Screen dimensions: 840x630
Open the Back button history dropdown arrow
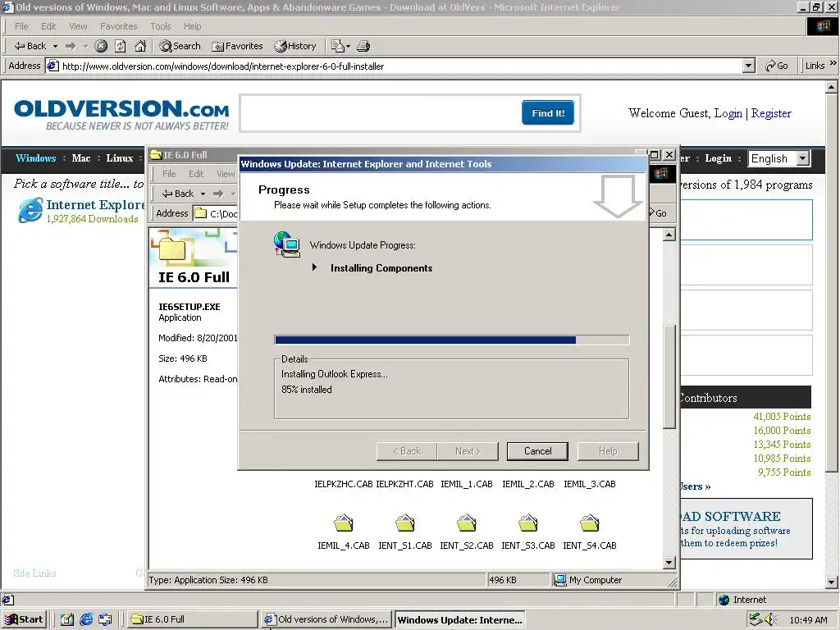coord(55,46)
